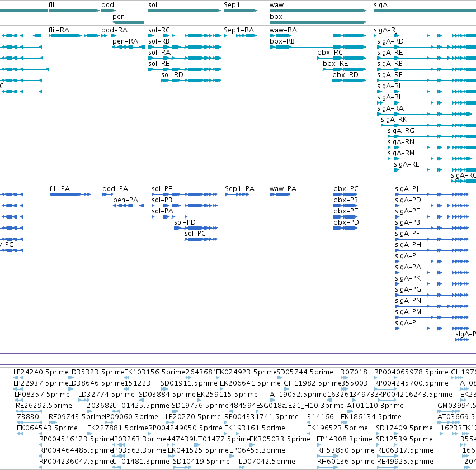This screenshot has width=476, height=470.
Task: Select EST LD07042.5prime
Action: pyautogui.click(x=267, y=462)
